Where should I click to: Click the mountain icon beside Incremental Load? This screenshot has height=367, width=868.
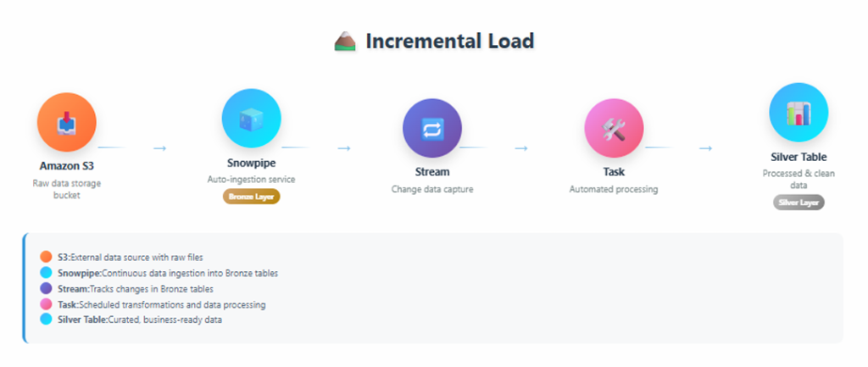[345, 42]
